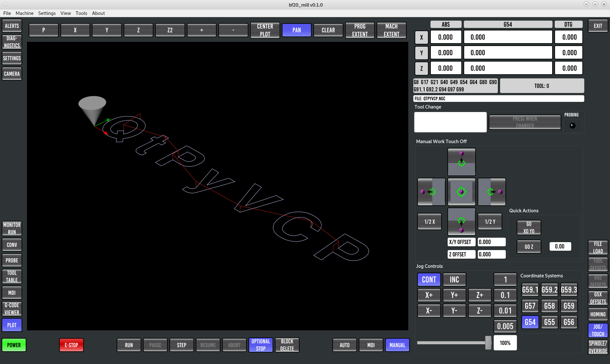Click the Z OFFSET value field
The image size is (610, 364).
pos(491,254)
